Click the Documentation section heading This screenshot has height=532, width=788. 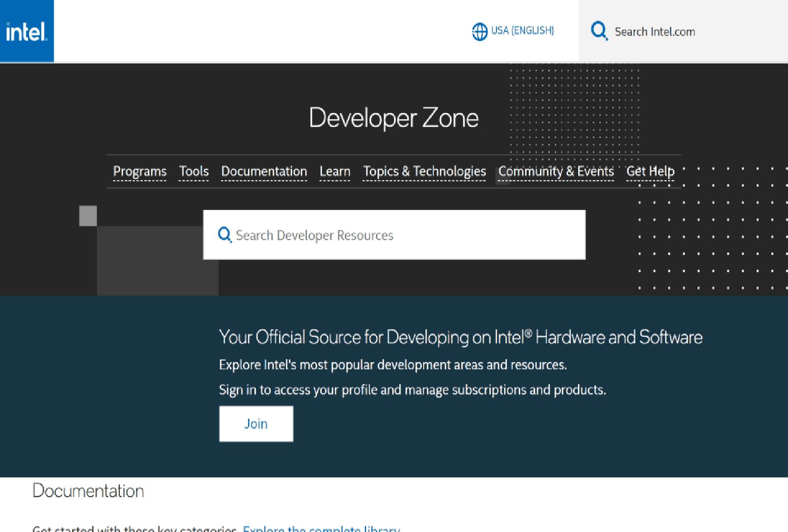coord(88,491)
